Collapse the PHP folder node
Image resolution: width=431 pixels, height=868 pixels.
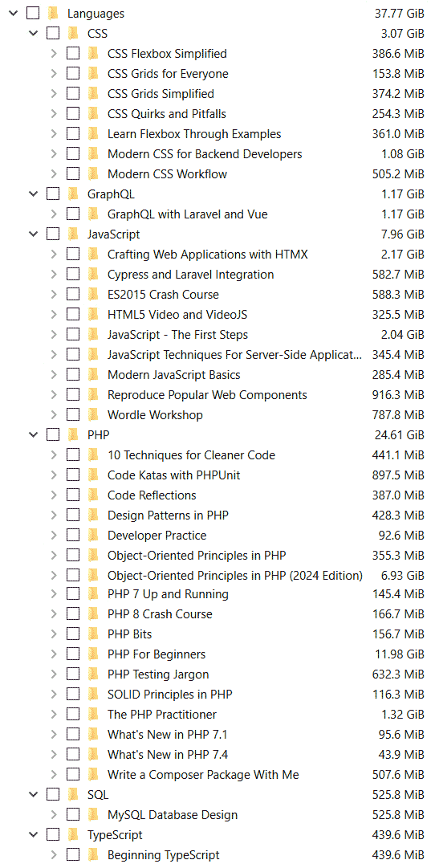tap(33, 435)
